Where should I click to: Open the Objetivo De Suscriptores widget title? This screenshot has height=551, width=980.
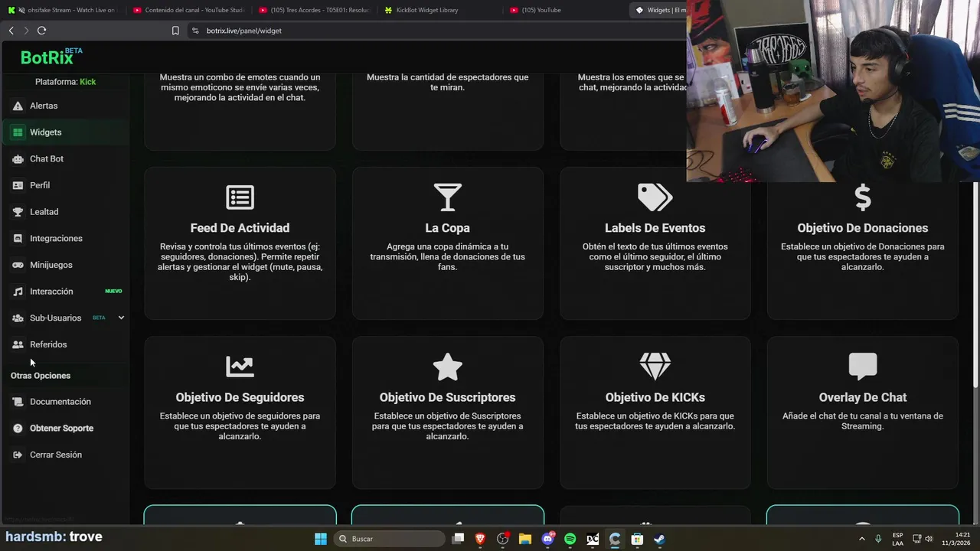coord(448,397)
